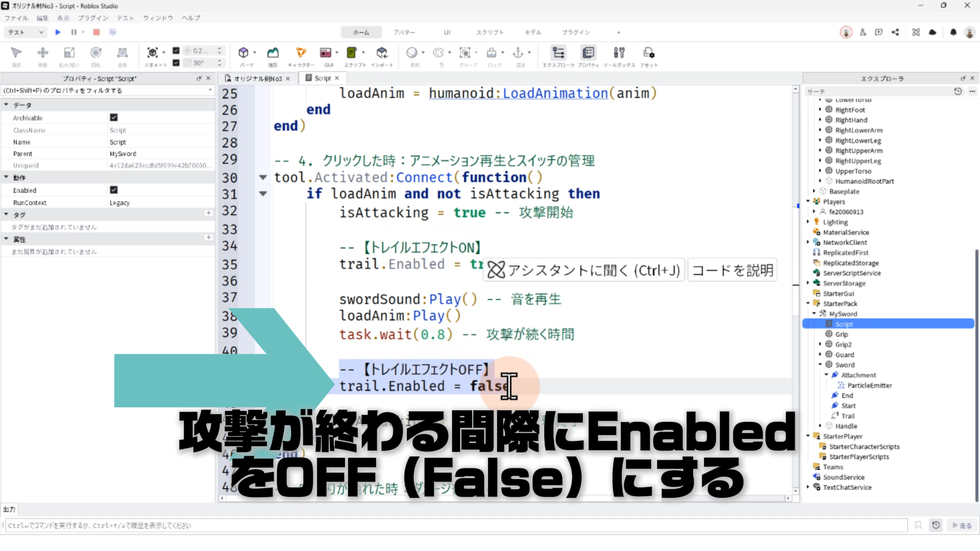Open the Toolbox panel
The image size is (980, 551).
click(619, 53)
